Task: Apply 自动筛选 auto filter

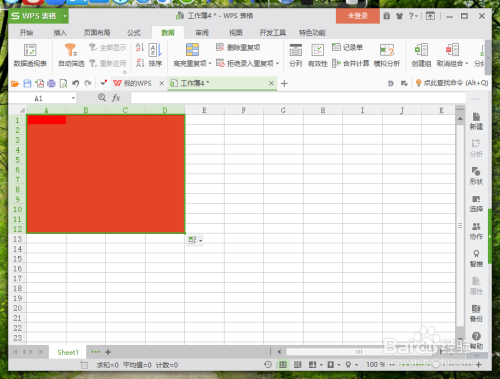Action: tap(71, 55)
